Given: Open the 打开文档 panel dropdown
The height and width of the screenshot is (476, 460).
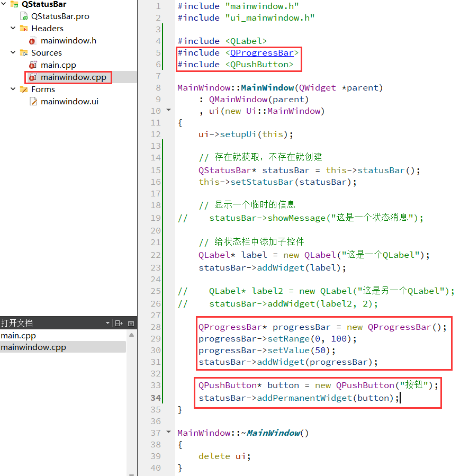Looking at the screenshot, I should [x=107, y=323].
